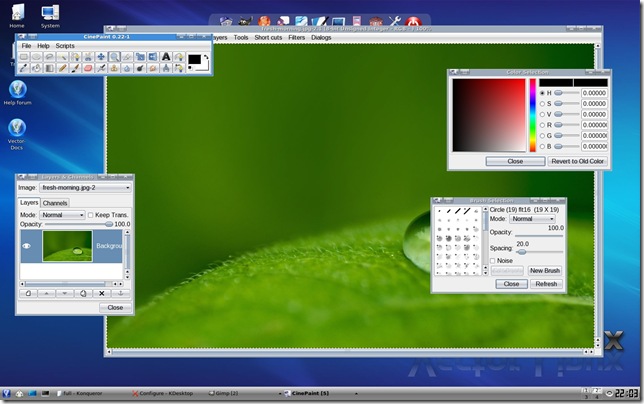Select the Eraser tool

(x=88, y=69)
